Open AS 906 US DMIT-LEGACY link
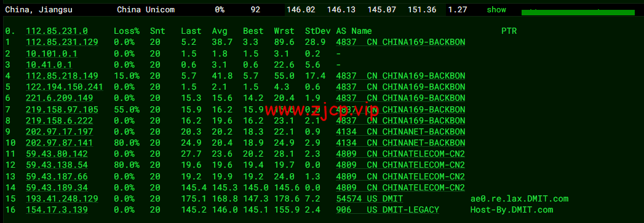 [x=388, y=210]
